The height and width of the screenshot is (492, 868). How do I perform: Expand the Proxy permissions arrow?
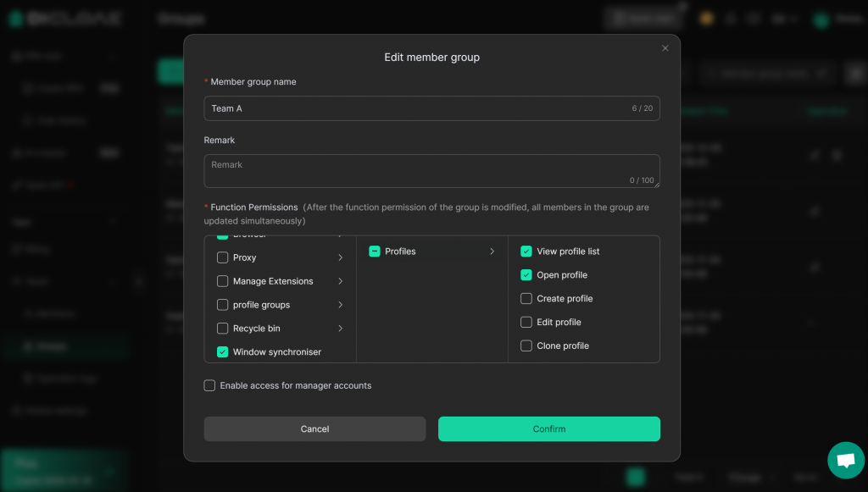341,257
